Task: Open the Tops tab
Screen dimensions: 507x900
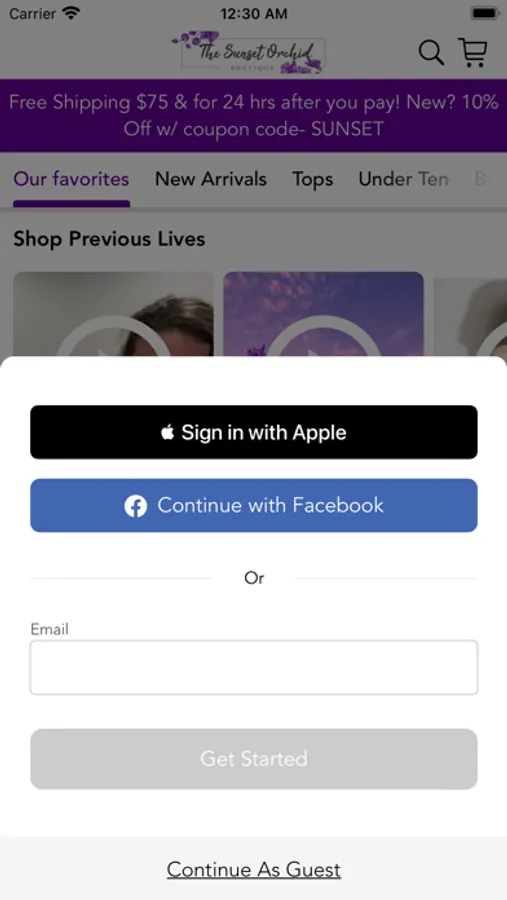Action: click(312, 179)
